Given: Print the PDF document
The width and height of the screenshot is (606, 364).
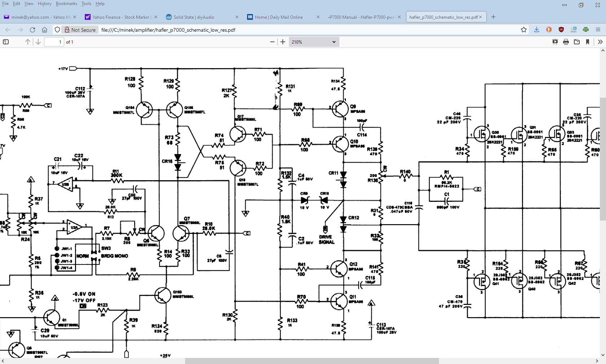Looking at the screenshot, I should (566, 42).
